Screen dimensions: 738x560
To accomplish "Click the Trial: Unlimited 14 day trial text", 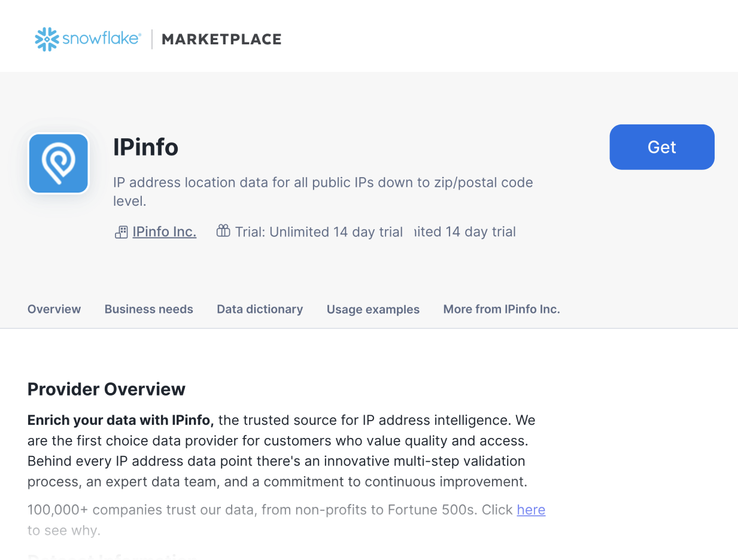I will point(318,232).
